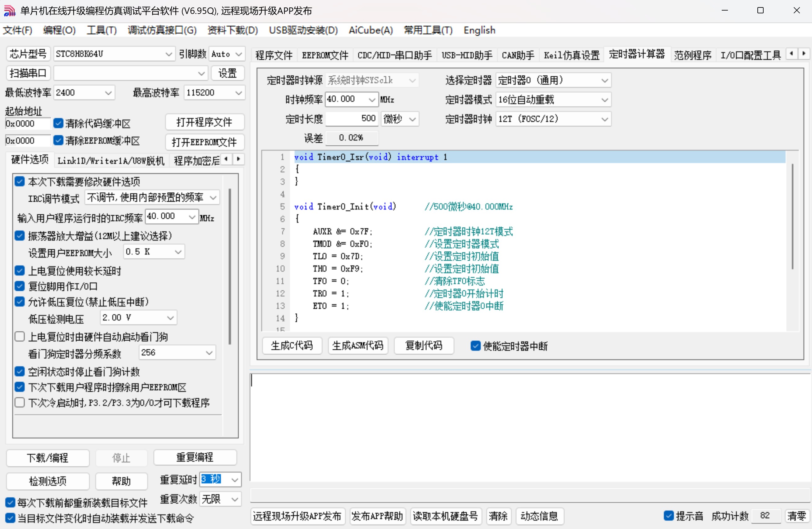Toggle 振荡器放大增益 checkbox
This screenshot has height=529, width=812.
pyautogui.click(x=20, y=236)
